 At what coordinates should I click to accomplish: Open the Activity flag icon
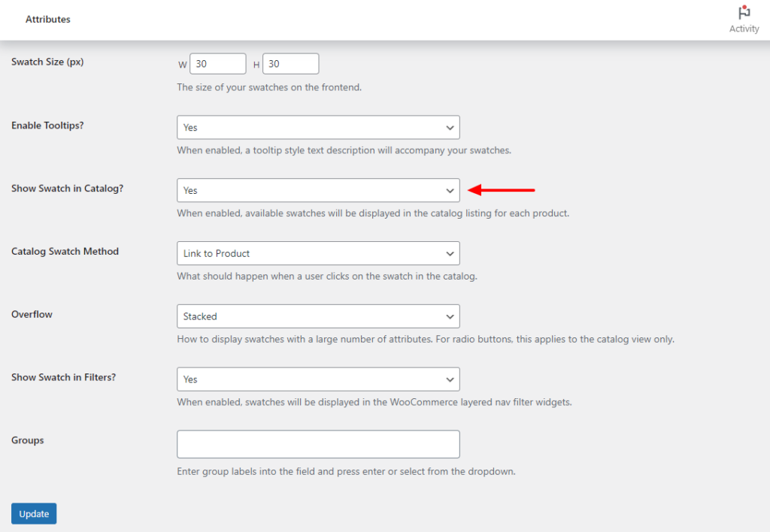point(744,14)
